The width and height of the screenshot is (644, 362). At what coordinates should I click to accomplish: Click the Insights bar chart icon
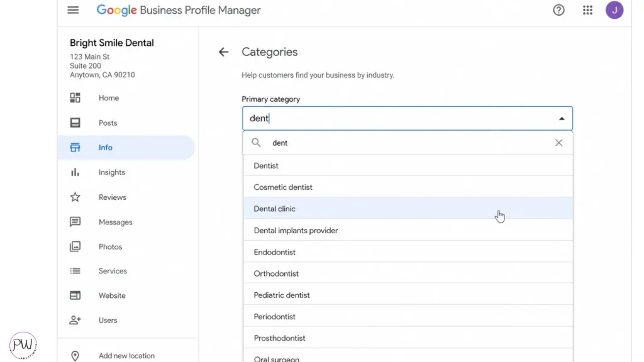point(75,172)
